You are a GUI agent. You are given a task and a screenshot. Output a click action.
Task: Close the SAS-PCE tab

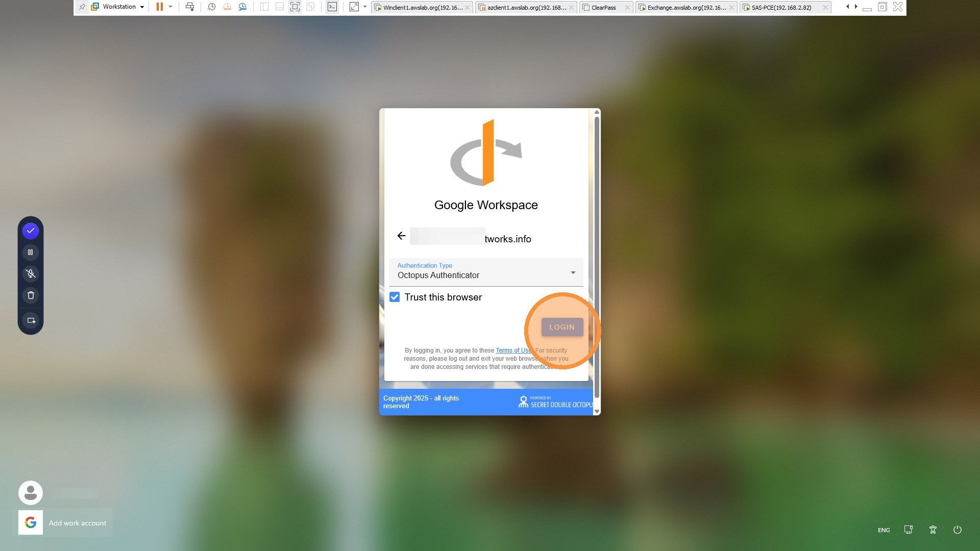pos(825,8)
